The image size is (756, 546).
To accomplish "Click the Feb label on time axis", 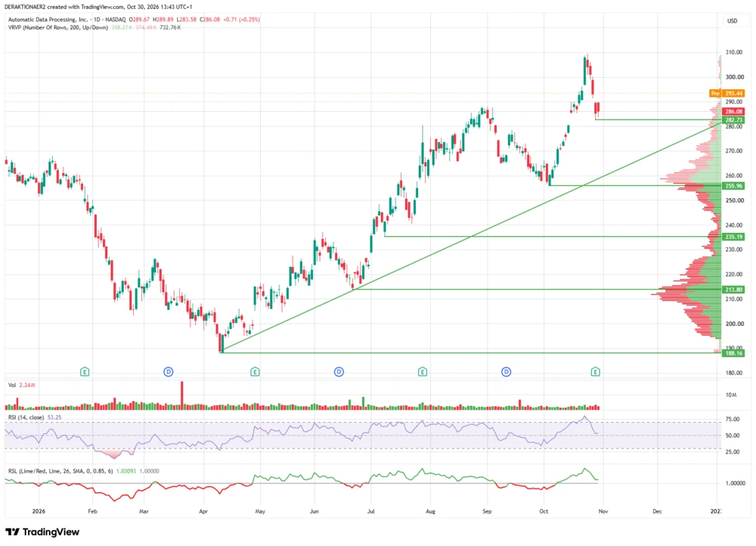I will pyautogui.click(x=92, y=511).
